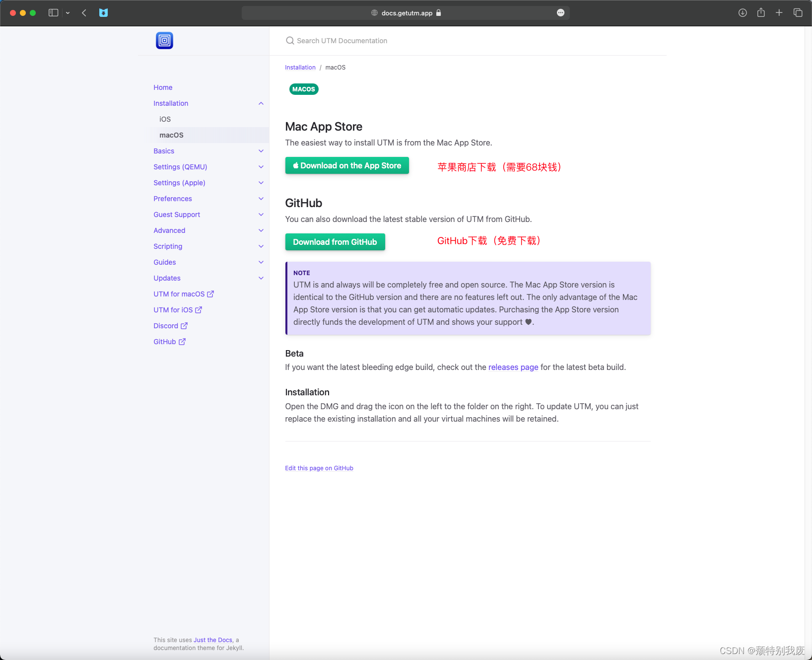Open the releases page link
This screenshot has width=812, height=660.
(x=513, y=367)
